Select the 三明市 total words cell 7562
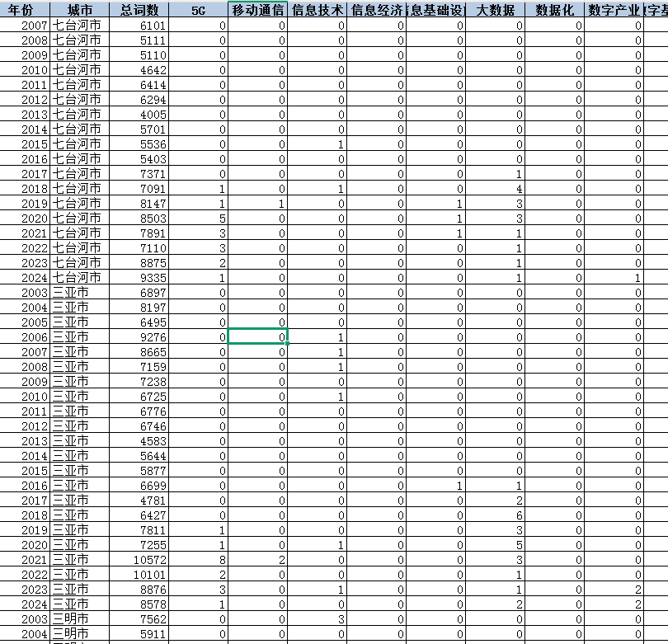 (x=139, y=619)
